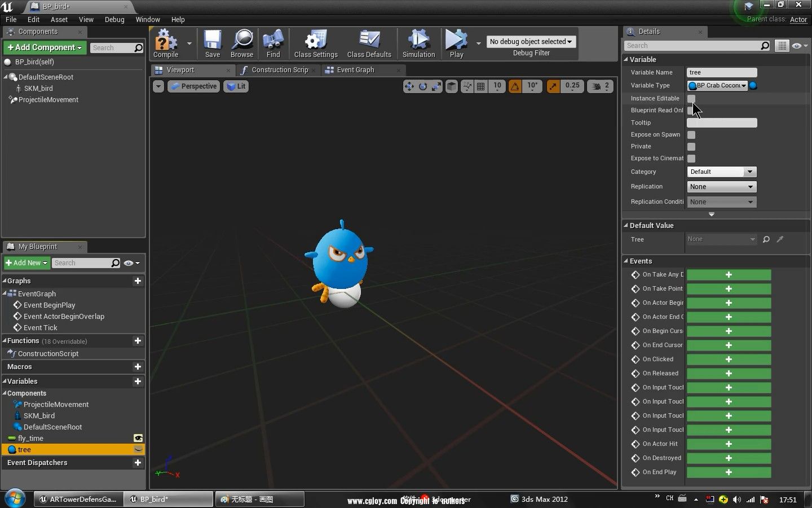The image size is (812, 508).
Task: Toggle grid snapping icon
Action: 481,86
